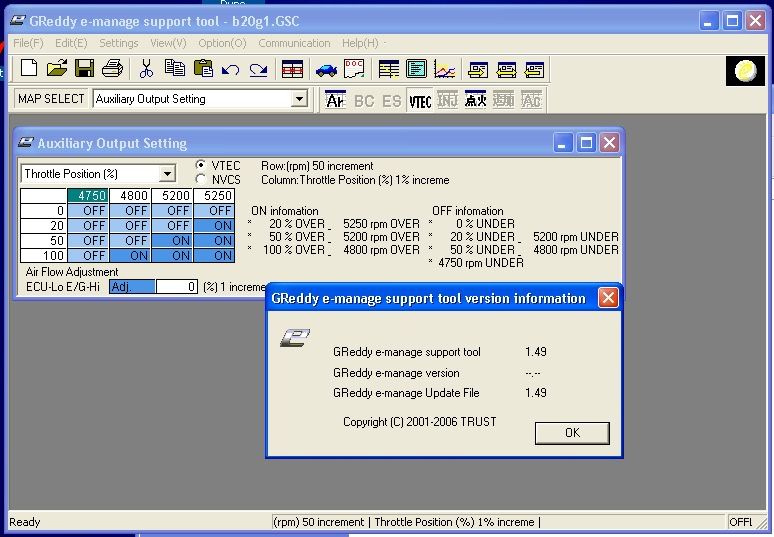This screenshot has height=537, width=774.
Task: Select the NVCS radio button
Action: pos(200,179)
